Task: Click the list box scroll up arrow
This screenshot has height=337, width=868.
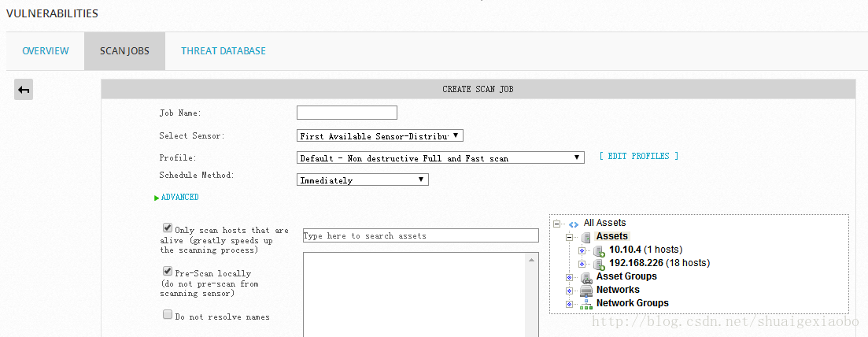Action: (532, 259)
